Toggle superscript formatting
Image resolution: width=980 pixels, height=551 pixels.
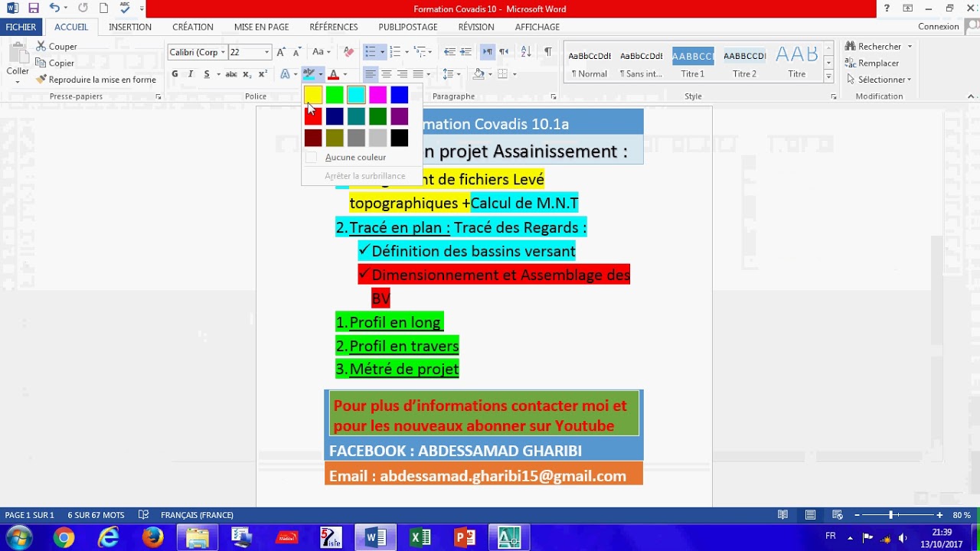263,74
